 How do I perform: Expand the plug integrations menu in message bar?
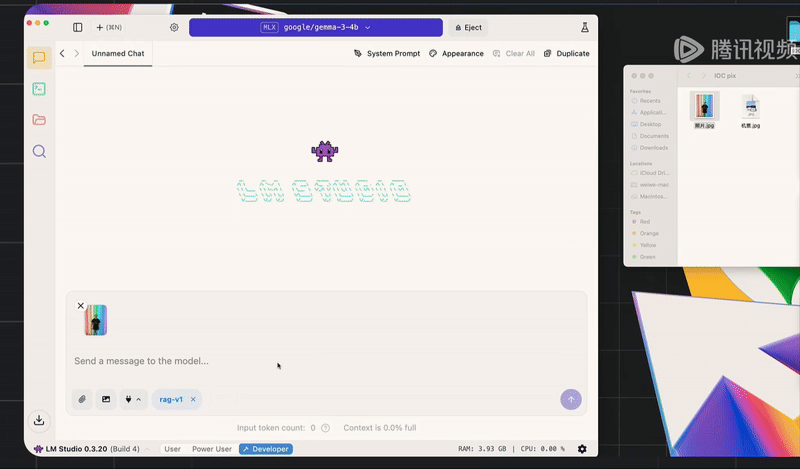(133, 399)
